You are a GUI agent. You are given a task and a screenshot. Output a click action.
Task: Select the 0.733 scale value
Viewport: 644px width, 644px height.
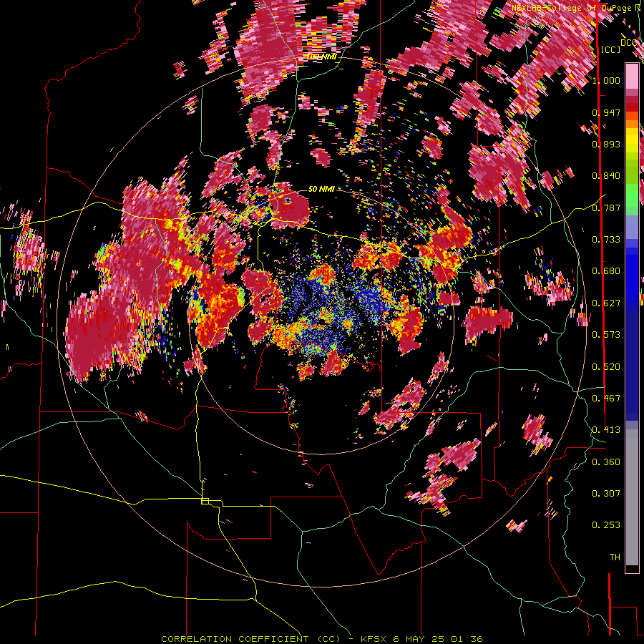pos(606,240)
